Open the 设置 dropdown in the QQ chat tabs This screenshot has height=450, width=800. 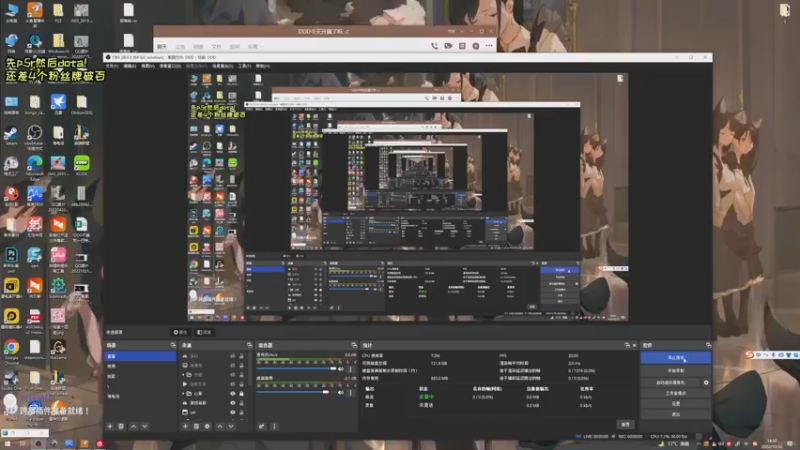(x=255, y=46)
